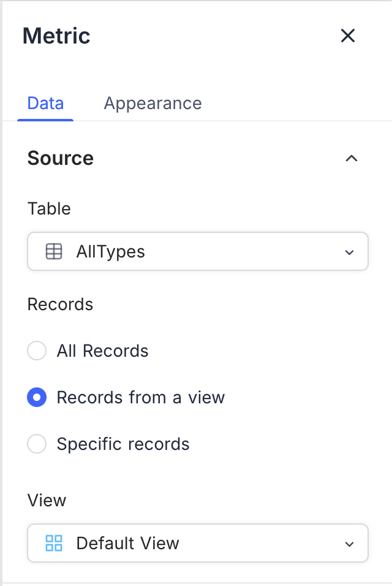The image size is (392, 586).
Task: Click the Records from a view label
Action: (x=140, y=398)
